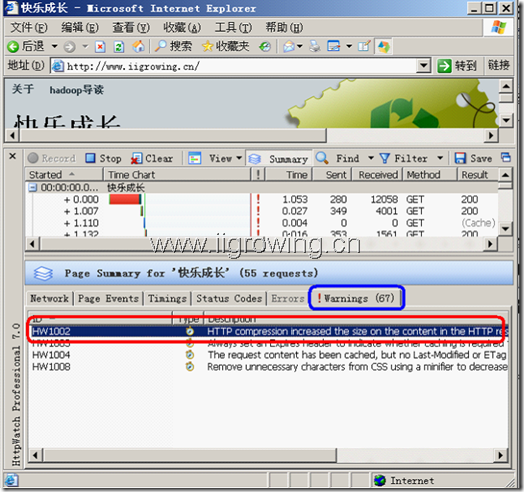Image resolution: width=524 pixels, height=492 pixels.
Task: Click the 关于 link on the webpage
Action: click(x=23, y=89)
